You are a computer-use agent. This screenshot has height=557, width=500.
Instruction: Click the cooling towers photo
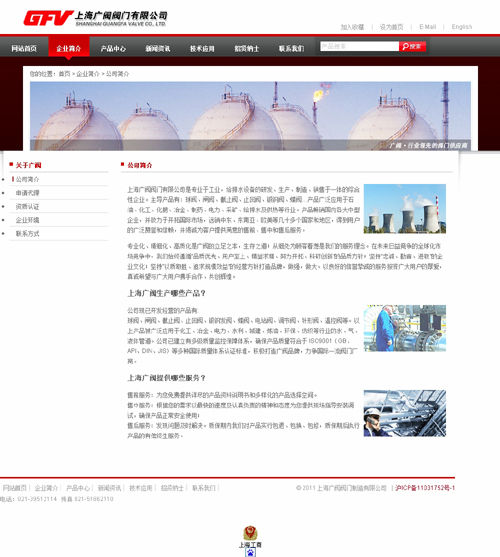(405, 209)
